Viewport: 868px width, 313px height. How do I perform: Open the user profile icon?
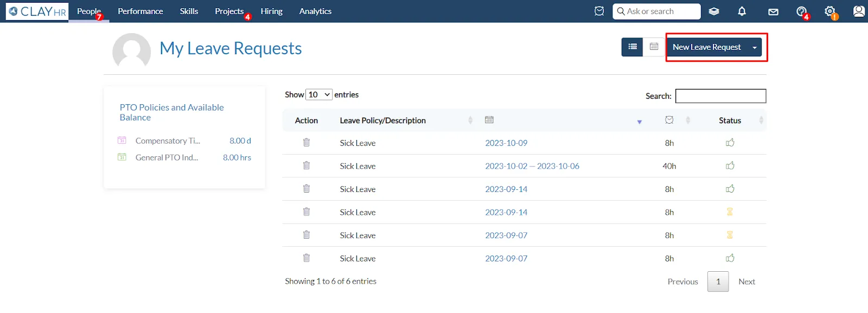click(x=859, y=11)
